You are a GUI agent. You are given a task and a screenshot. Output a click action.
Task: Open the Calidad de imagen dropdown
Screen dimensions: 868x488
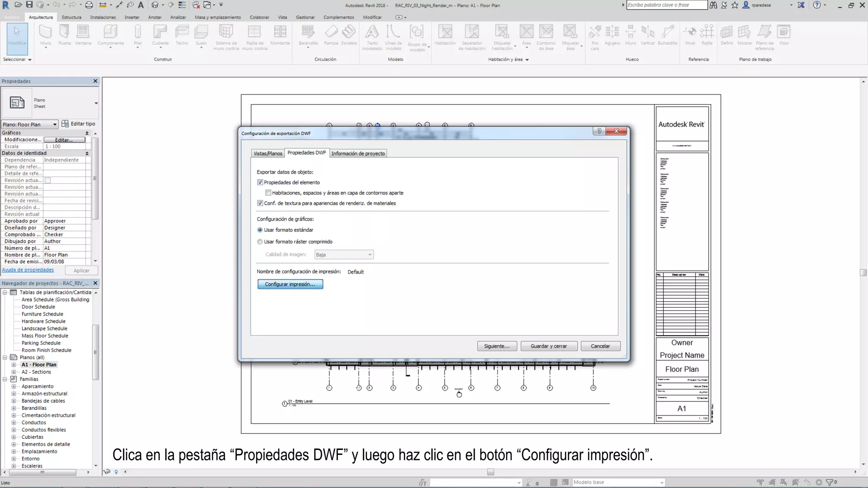click(x=344, y=255)
